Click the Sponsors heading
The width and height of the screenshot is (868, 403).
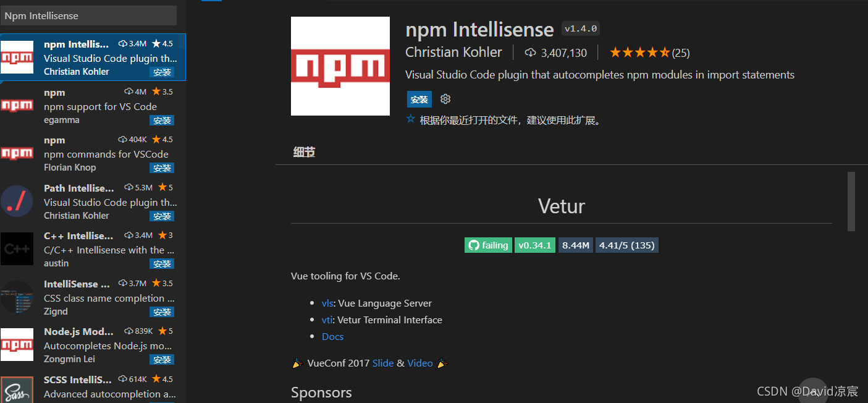point(321,392)
